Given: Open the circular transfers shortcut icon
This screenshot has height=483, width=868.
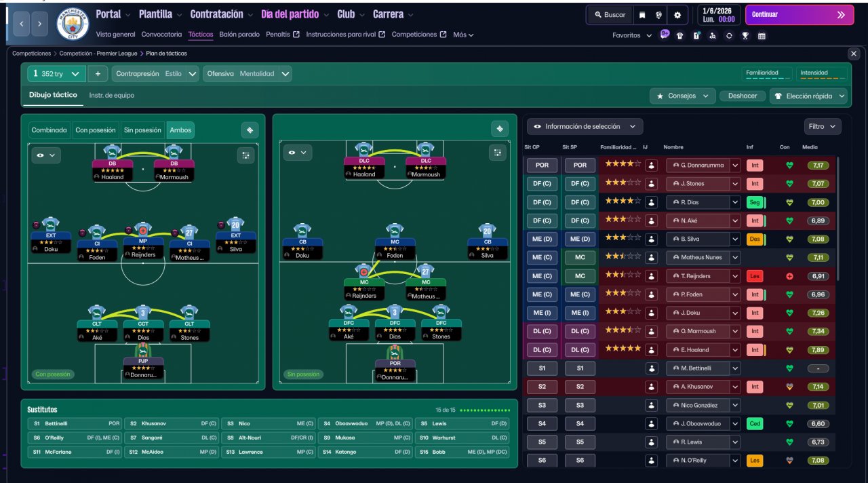Looking at the screenshot, I should [x=729, y=36].
